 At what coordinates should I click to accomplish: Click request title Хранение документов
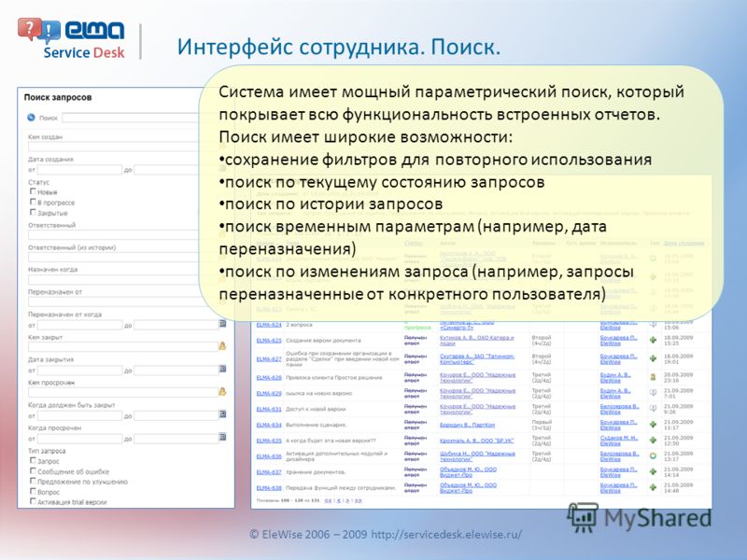tap(316, 472)
